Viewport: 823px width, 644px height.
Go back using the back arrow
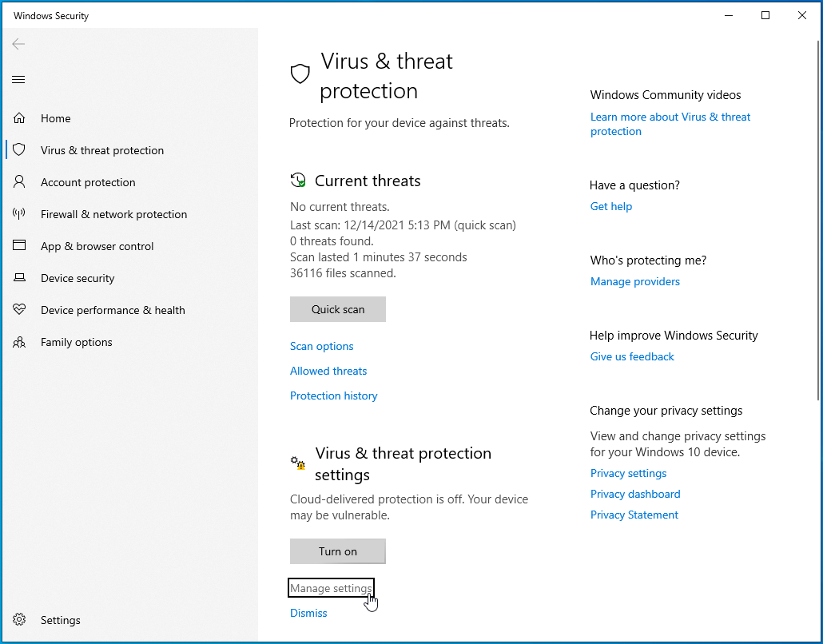(x=18, y=44)
